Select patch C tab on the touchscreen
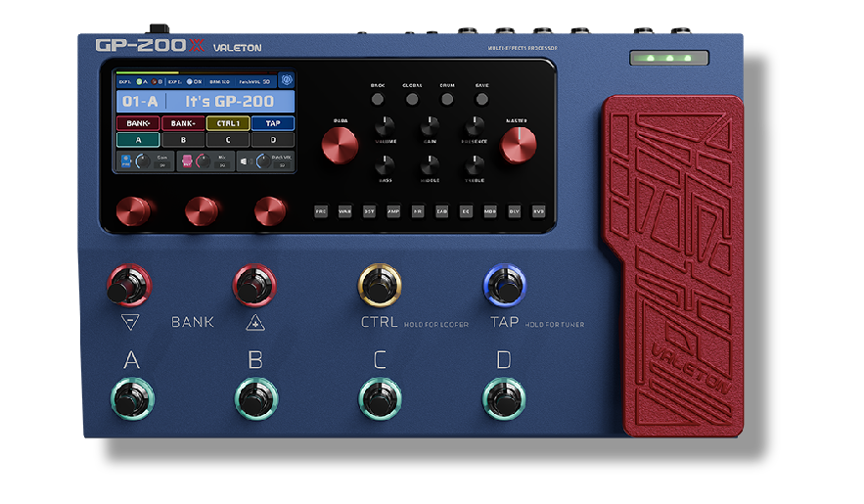This screenshot has width=864, height=504. click(x=228, y=140)
